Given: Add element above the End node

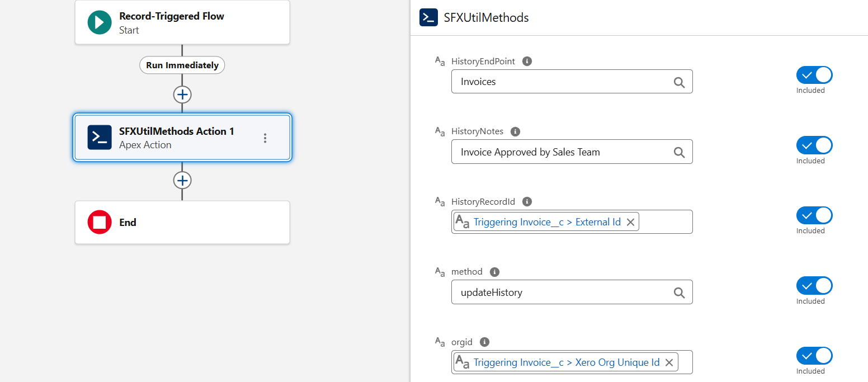Looking at the screenshot, I should [182, 180].
